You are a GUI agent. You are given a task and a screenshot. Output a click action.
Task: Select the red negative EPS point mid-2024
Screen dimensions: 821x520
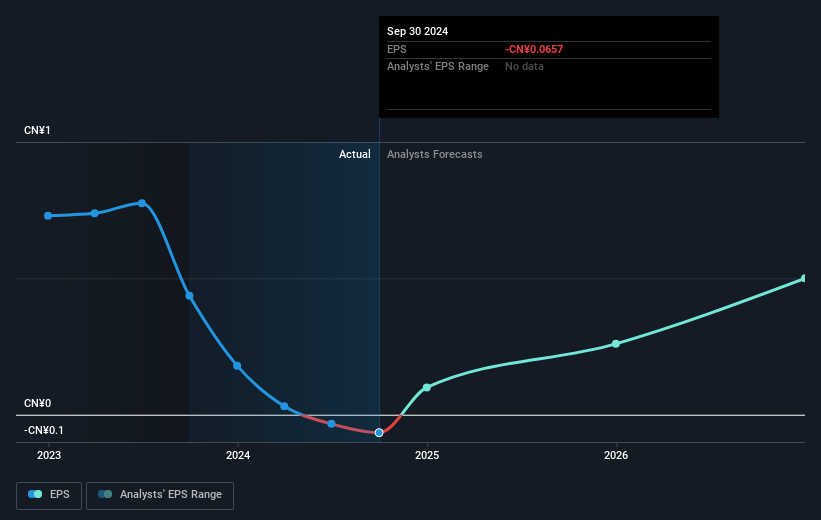331,424
